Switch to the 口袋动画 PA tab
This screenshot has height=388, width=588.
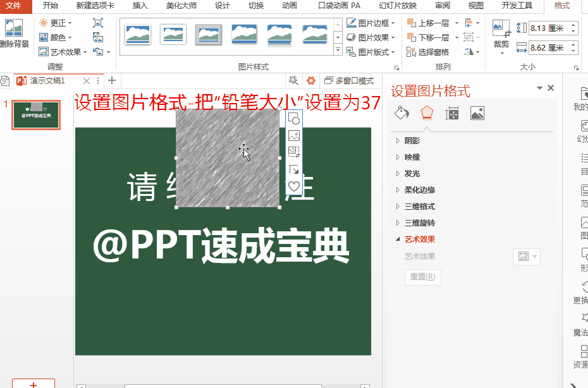(x=339, y=6)
